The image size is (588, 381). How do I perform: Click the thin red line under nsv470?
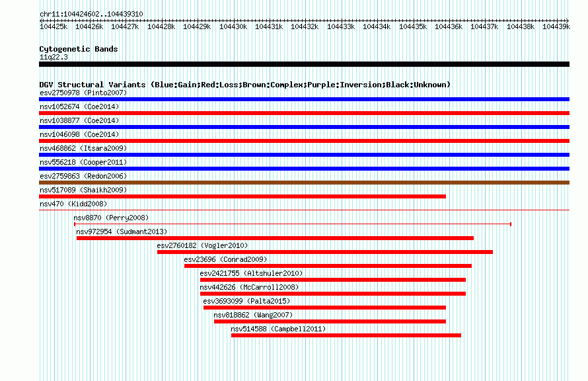pos(304,210)
